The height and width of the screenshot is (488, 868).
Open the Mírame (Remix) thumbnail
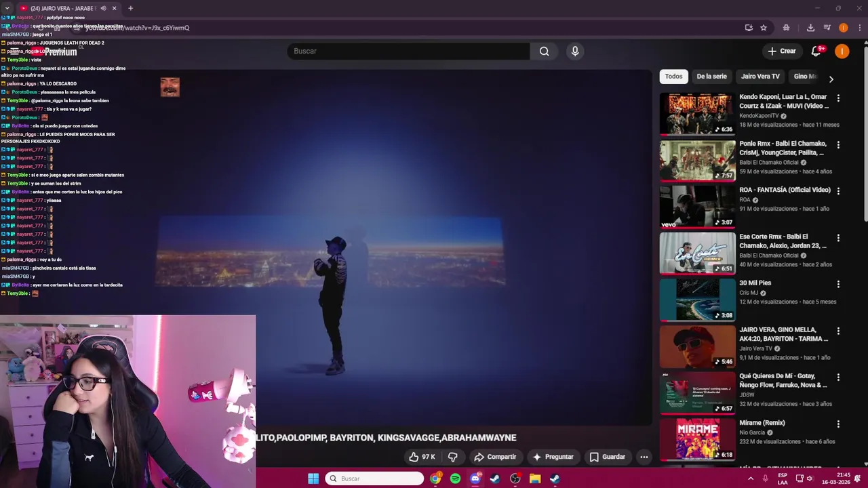[x=697, y=439]
